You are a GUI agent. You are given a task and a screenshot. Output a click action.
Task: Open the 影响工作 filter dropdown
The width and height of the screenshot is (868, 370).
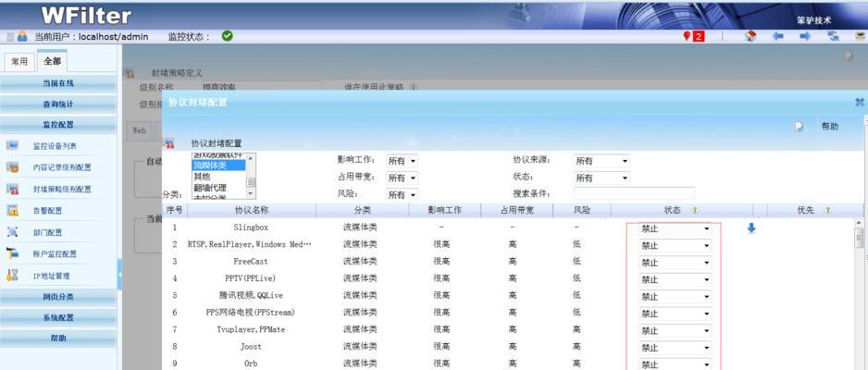[x=402, y=161]
